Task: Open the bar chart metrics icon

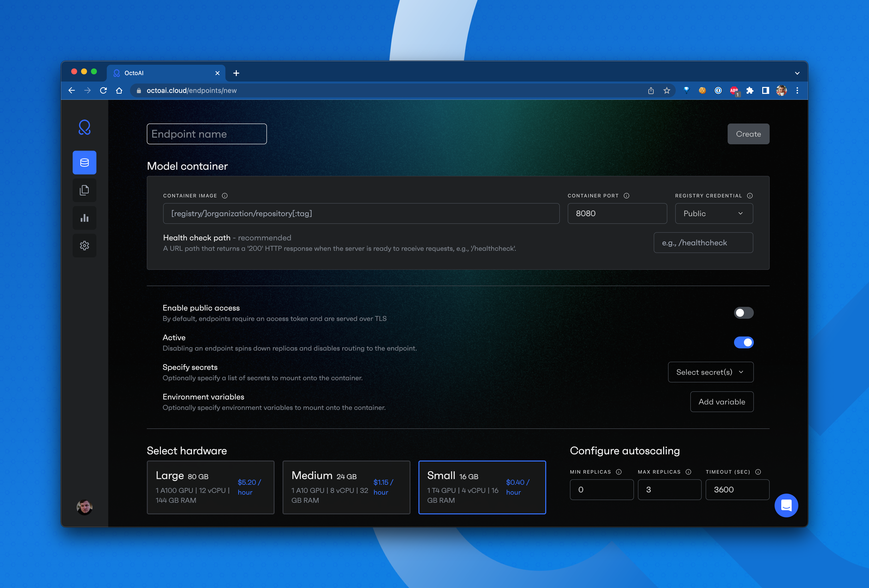Action: (x=85, y=218)
